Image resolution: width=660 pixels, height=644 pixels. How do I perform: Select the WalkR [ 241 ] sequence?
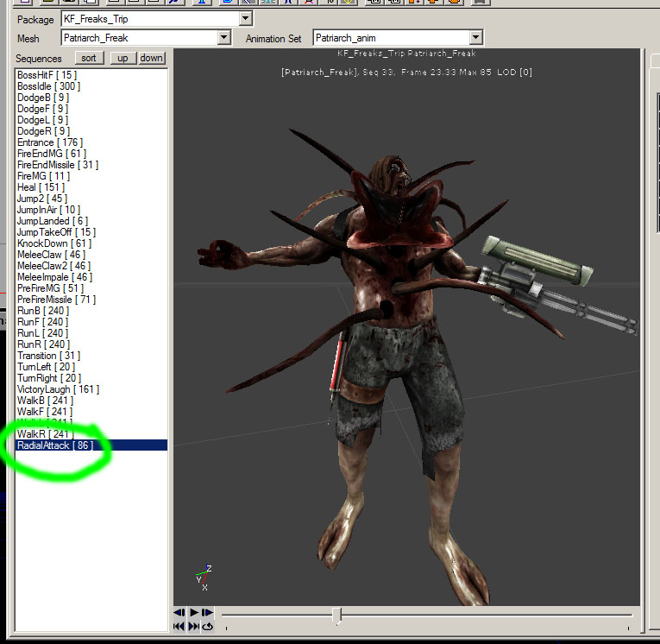pyautogui.click(x=91, y=434)
